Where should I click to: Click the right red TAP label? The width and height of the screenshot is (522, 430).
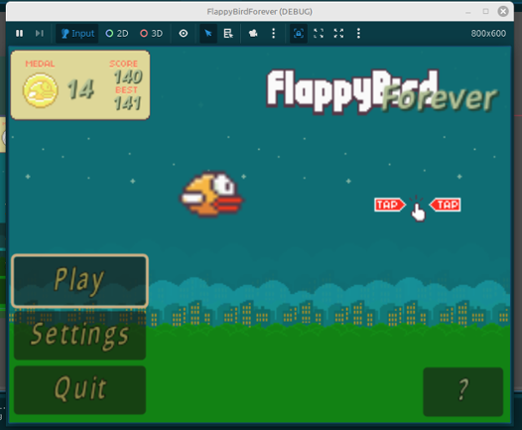point(446,205)
